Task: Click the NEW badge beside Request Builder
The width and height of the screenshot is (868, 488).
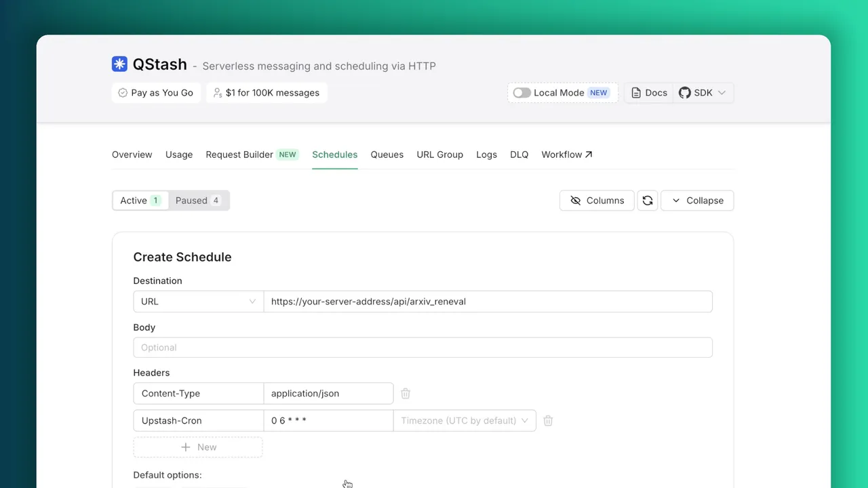Action: tap(288, 155)
